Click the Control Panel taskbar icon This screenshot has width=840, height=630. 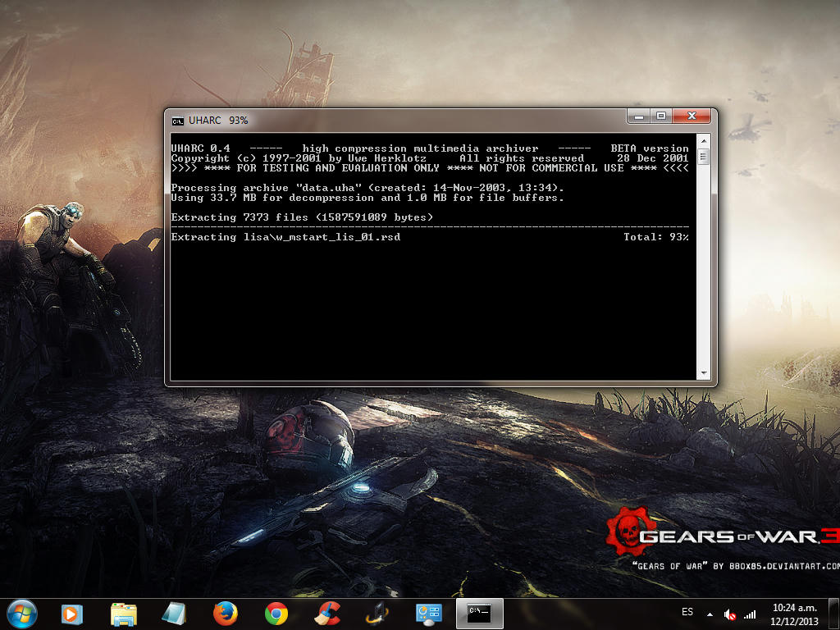tap(429, 613)
